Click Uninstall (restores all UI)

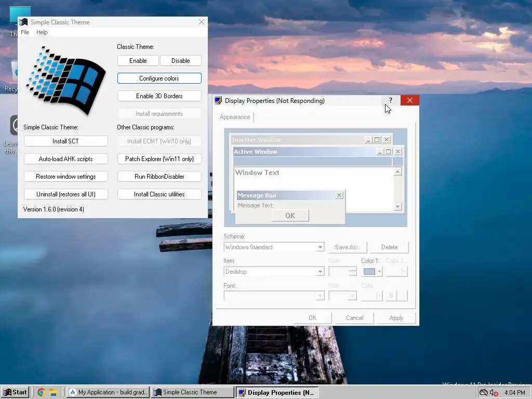point(65,194)
